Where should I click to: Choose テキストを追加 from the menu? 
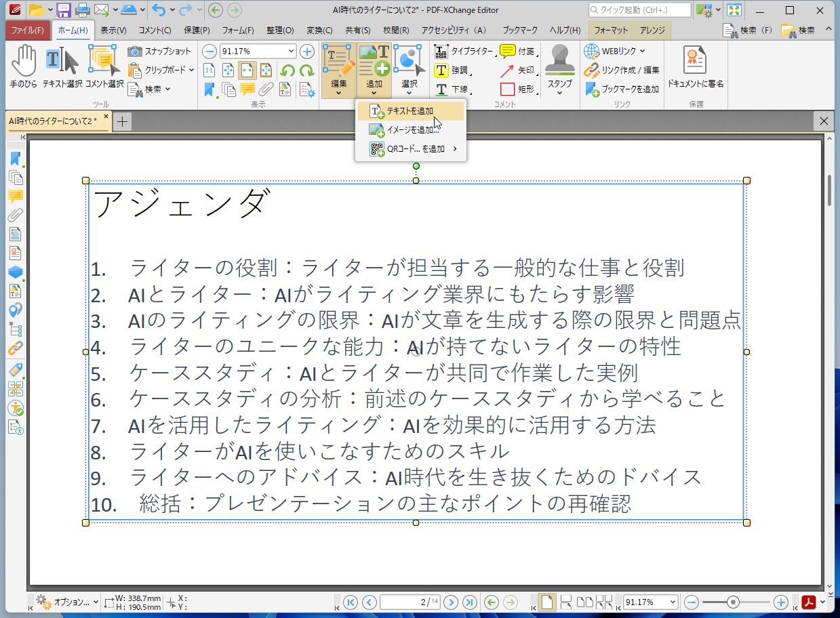[x=410, y=110]
